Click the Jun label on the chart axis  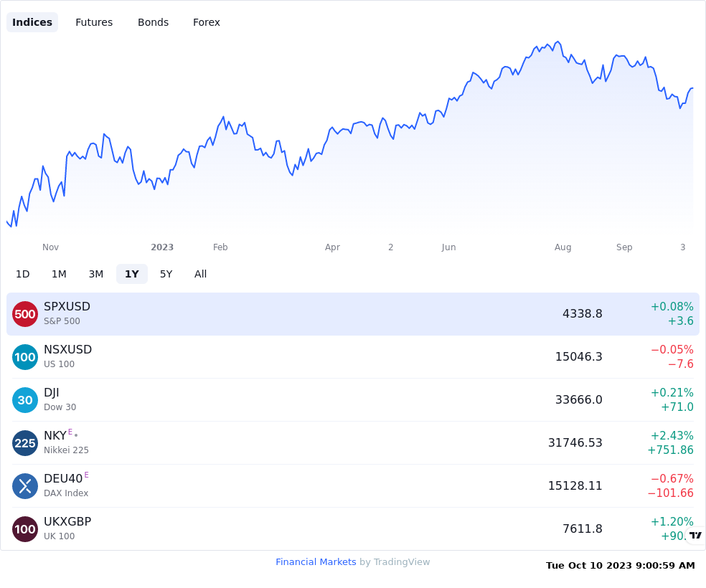(x=448, y=247)
